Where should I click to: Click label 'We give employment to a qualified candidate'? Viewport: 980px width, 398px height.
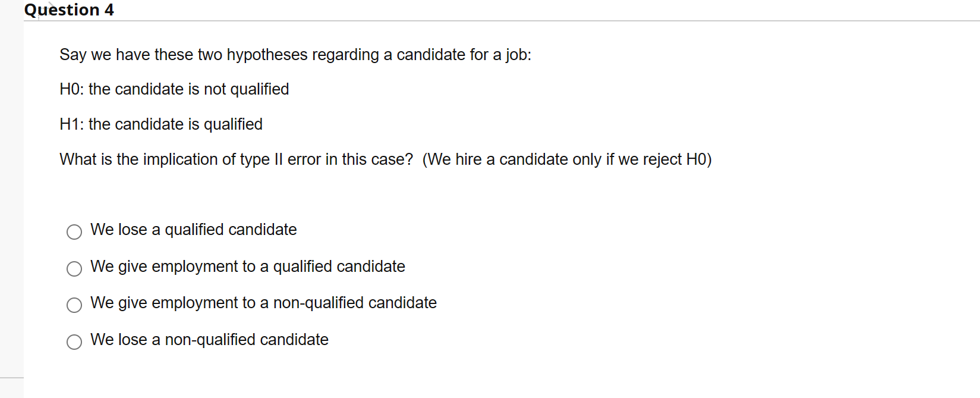(247, 267)
